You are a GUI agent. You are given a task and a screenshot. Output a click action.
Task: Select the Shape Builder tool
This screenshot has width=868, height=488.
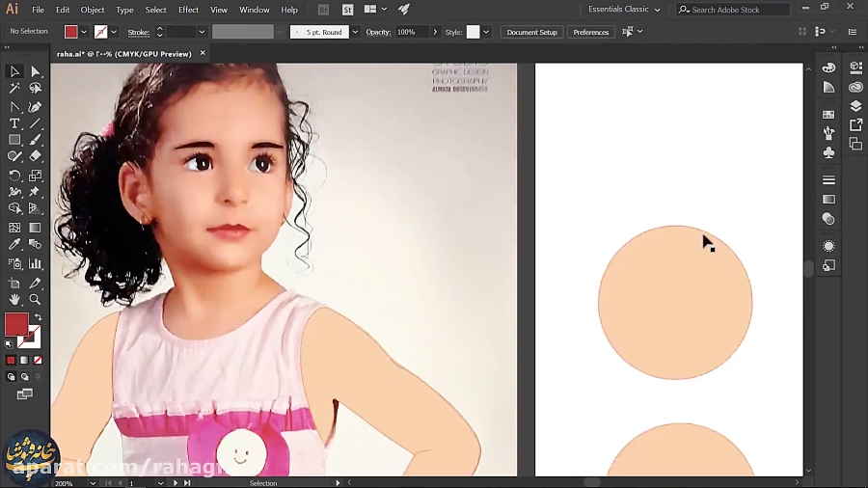click(x=14, y=208)
